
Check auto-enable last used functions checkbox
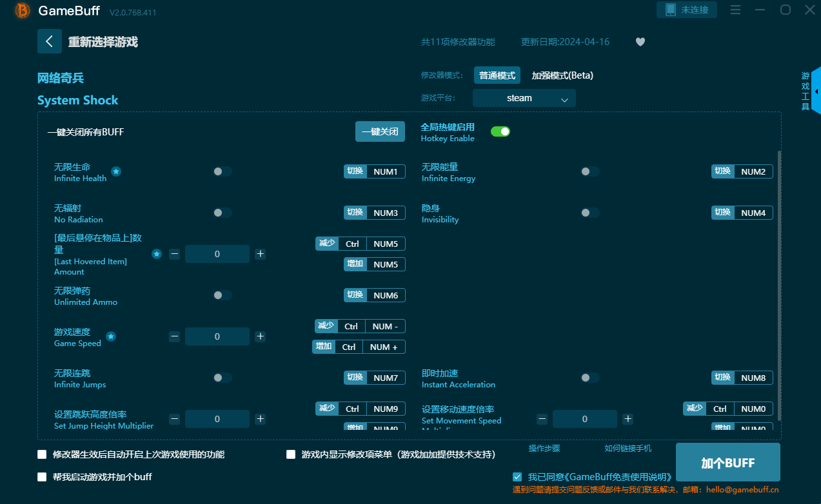pyautogui.click(x=42, y=454)
